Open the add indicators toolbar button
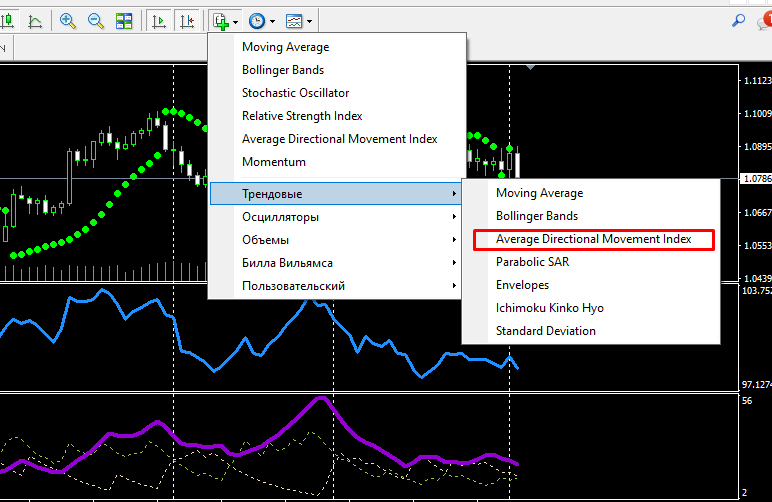 pyautogui.click(x=221, y=21)
